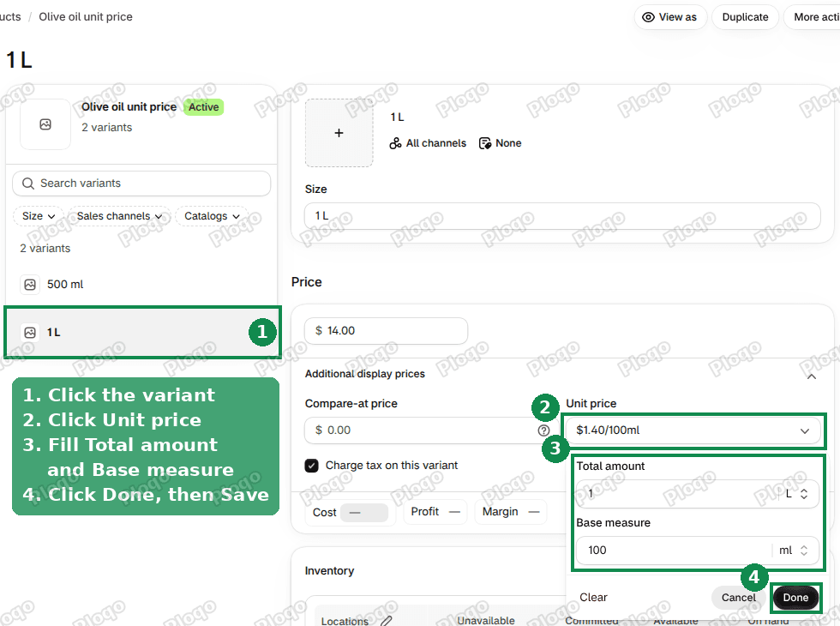Click the Cost field
This screenshot has width=840, height=626.
click(364, 513)
